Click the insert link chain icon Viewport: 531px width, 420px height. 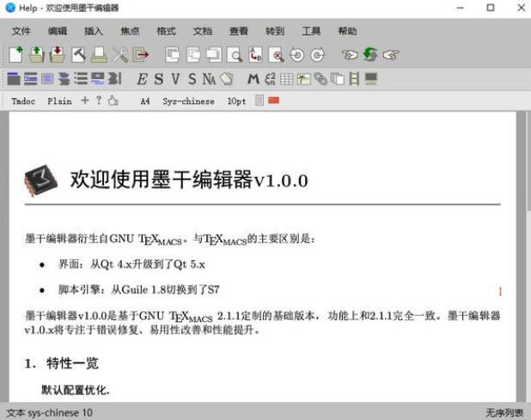pos(320,79)
